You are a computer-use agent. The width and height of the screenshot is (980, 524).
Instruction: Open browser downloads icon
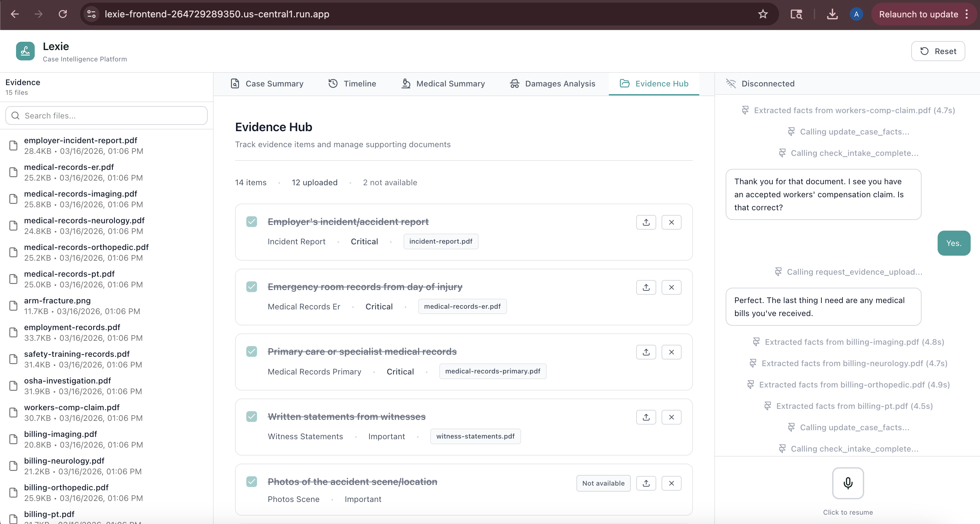tap(832, 14)
